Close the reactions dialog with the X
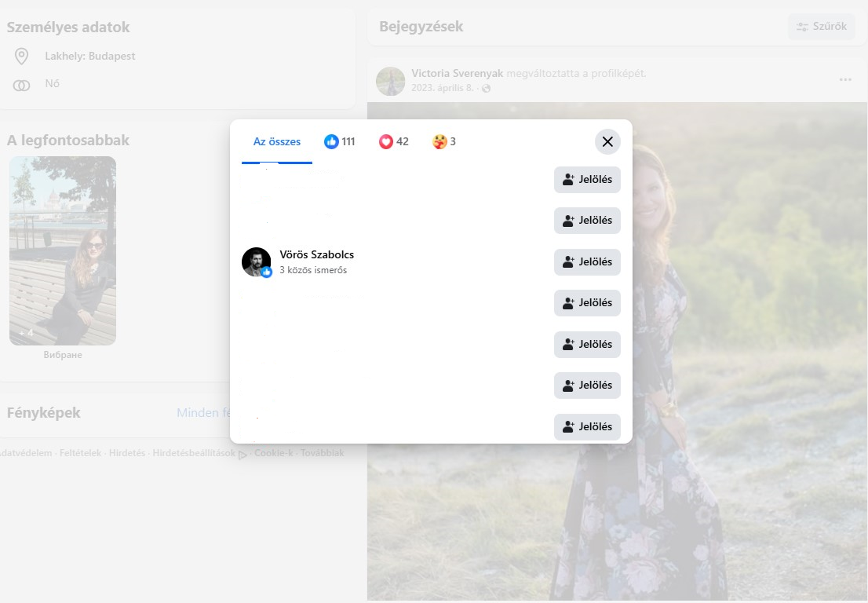 coord(607,142)
